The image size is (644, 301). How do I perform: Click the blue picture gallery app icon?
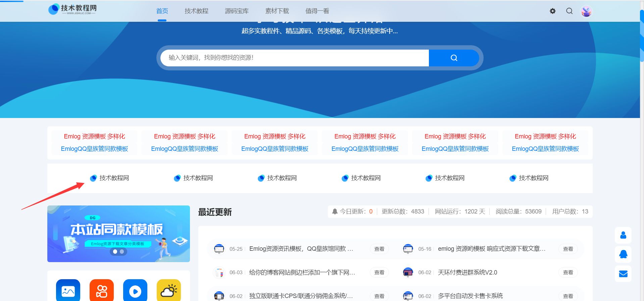[68, 291]
